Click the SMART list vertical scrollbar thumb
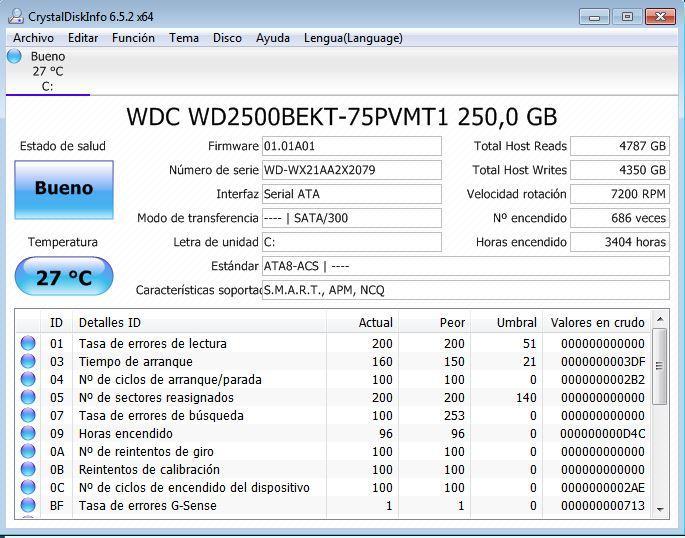 tap(660, 366)
